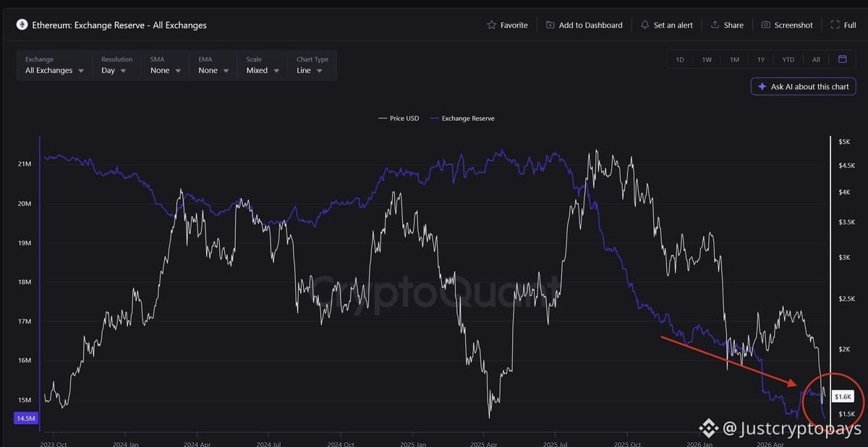Click the 18M left axis label
This screenshot has width=868, height=447.
pyautogui.click(x=25, y=282)
